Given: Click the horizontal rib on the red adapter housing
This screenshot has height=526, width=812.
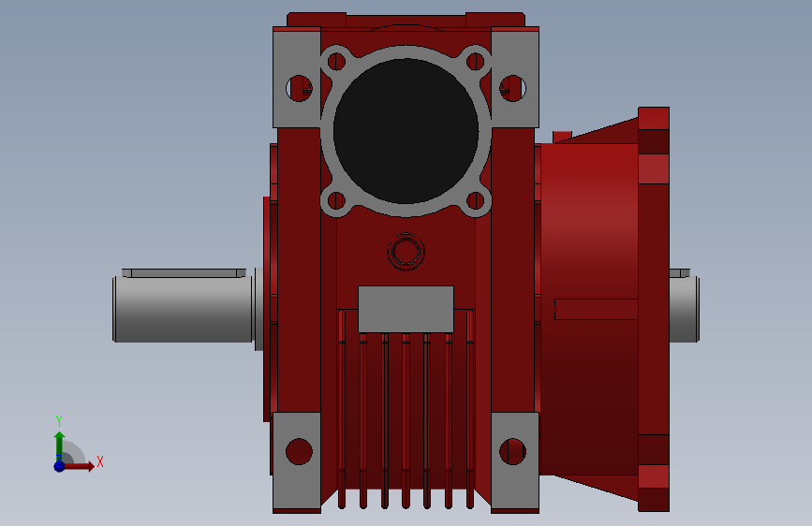Looking at the screenshot, I should 596,309.
